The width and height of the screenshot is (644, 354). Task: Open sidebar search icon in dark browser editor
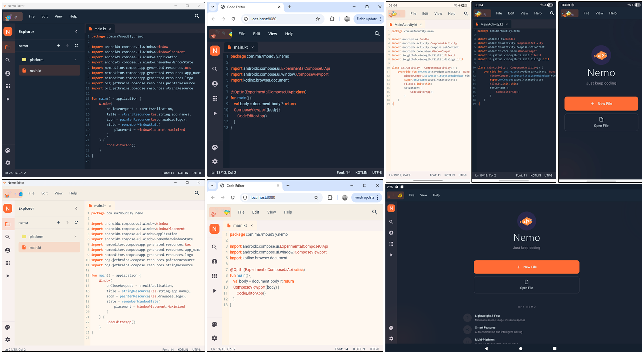coord(215,69)
